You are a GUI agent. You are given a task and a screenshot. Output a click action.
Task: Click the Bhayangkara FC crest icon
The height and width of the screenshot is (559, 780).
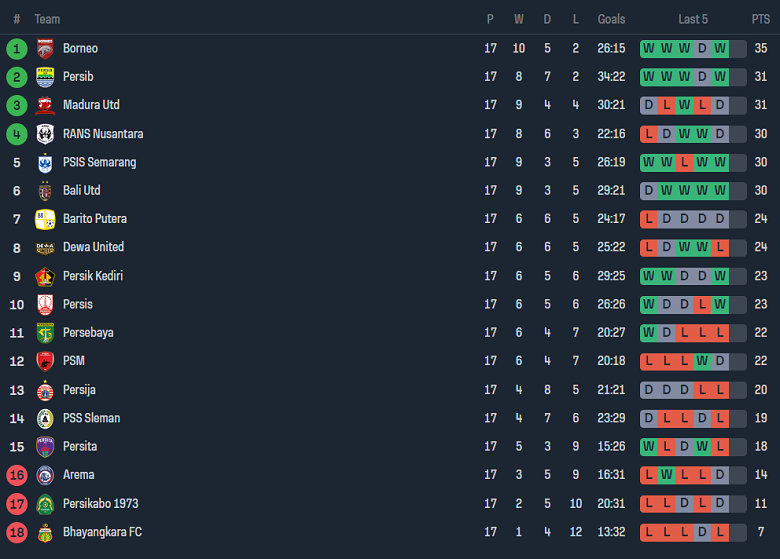pyautogui.click(x=45, y=532)
